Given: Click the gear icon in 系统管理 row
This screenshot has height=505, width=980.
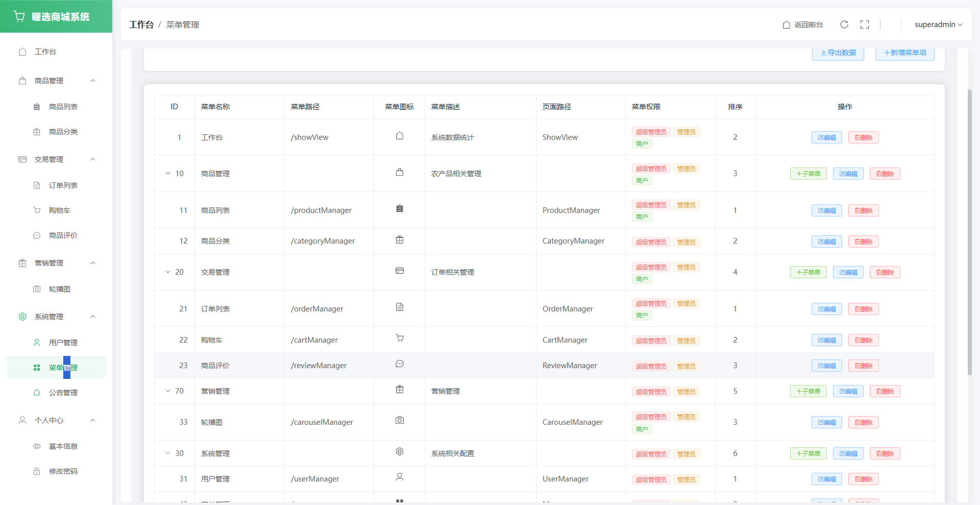Looking at the screenshot, I should 400,451.
